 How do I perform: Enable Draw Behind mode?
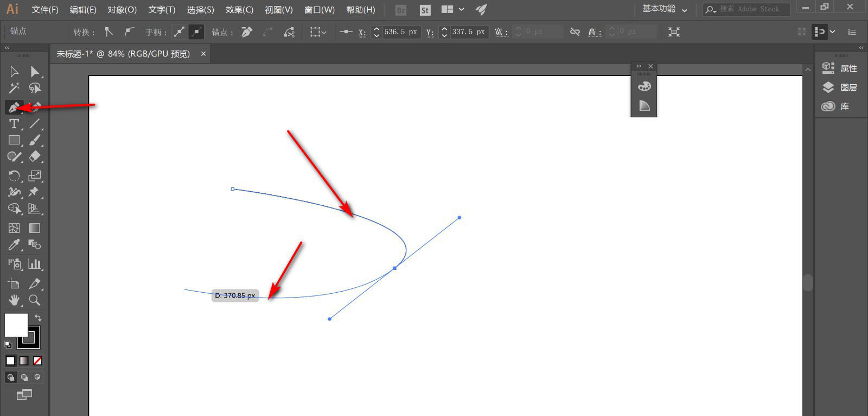24,377
